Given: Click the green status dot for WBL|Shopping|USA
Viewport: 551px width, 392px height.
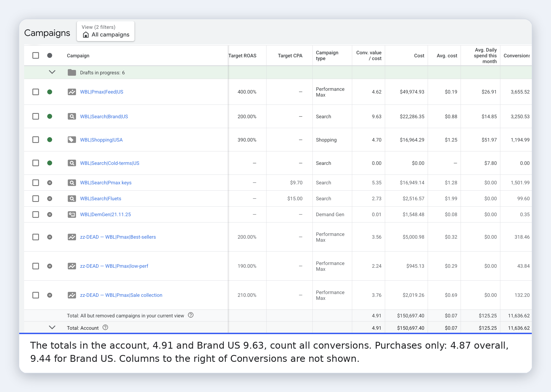Looking at the screenshot, I should (x=50, y=140).
